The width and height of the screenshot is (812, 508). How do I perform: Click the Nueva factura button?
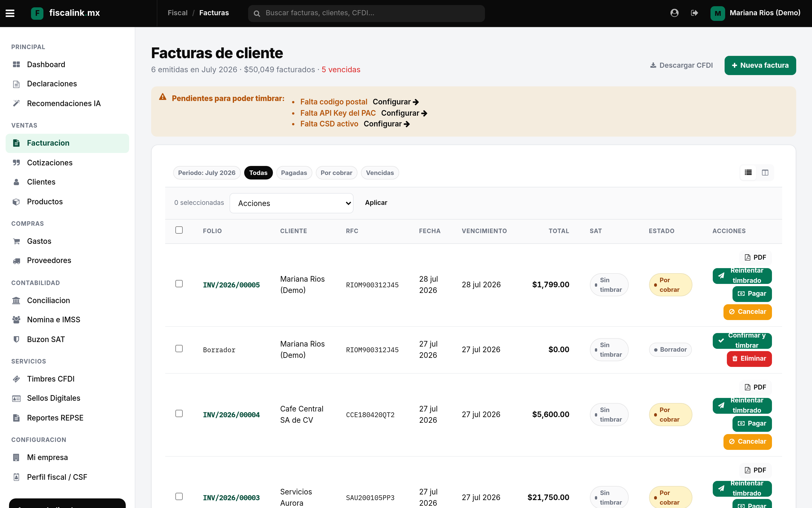[760, 65]
